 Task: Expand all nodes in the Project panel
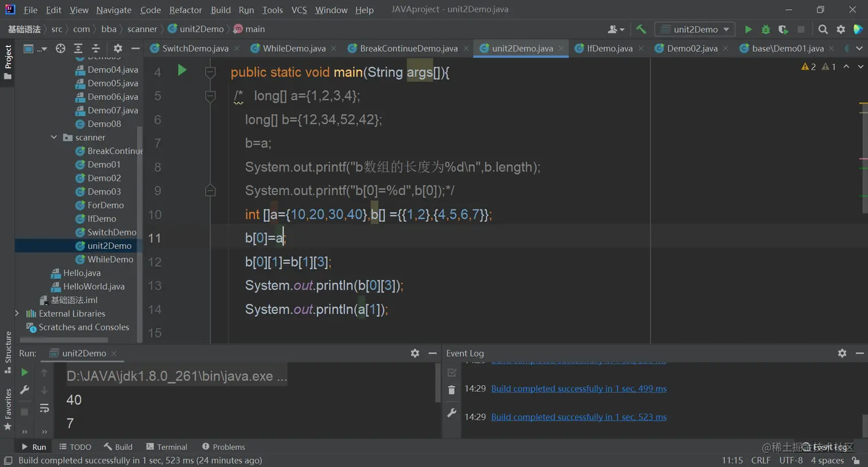click(78, 49)
